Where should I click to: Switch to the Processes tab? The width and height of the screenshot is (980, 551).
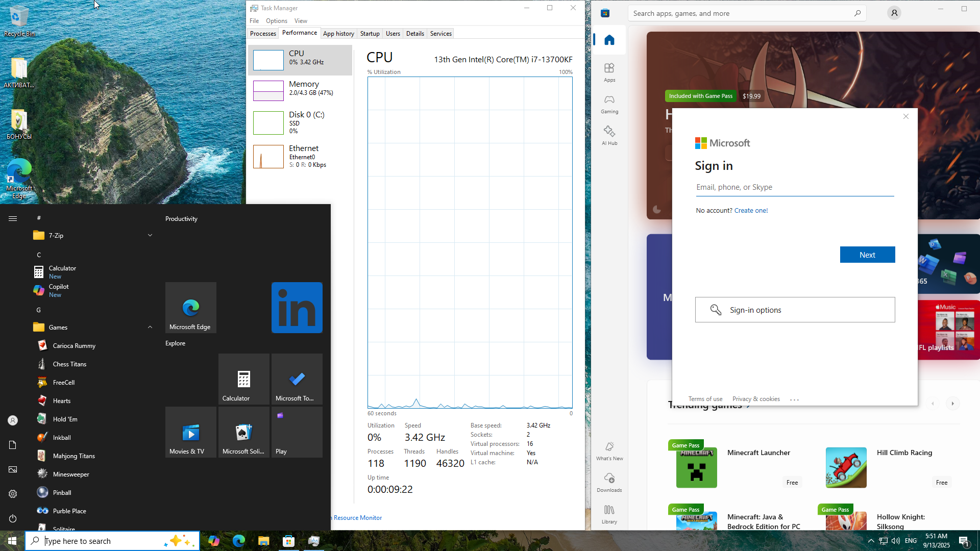263,34
